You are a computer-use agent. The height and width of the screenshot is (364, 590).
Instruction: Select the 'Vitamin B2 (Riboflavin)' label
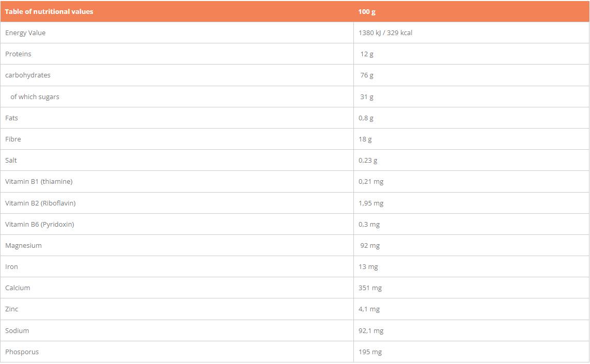40,203
